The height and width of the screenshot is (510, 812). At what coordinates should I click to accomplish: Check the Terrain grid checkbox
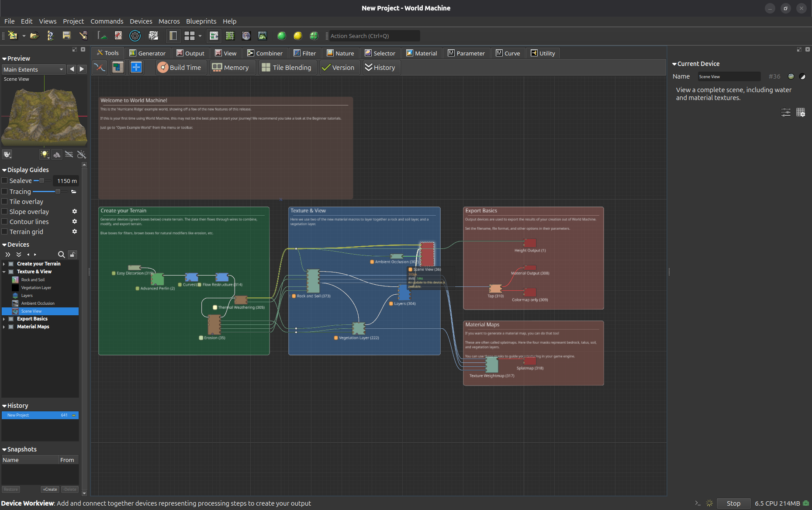[5, 232]
